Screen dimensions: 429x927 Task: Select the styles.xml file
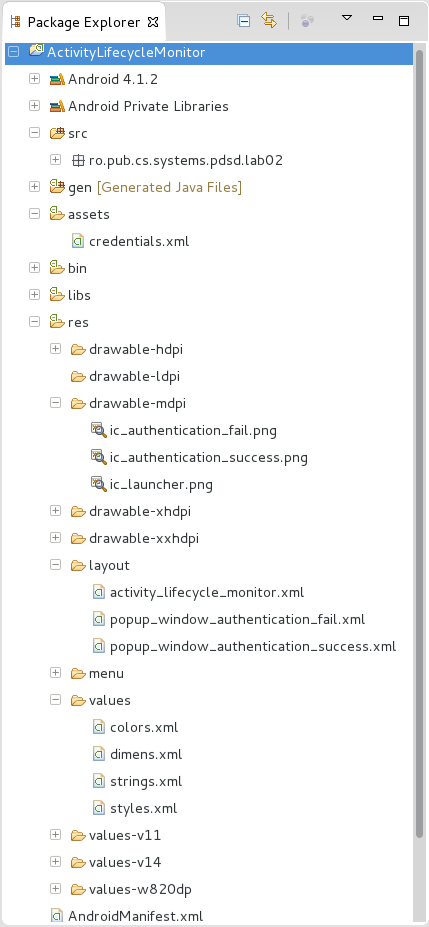144,808
